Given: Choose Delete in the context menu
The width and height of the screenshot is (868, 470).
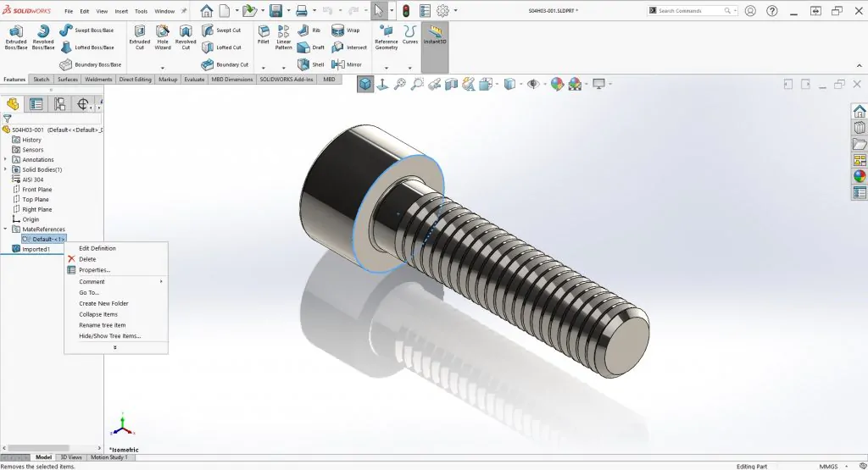Looking at the screenshot, I should 87,259.
